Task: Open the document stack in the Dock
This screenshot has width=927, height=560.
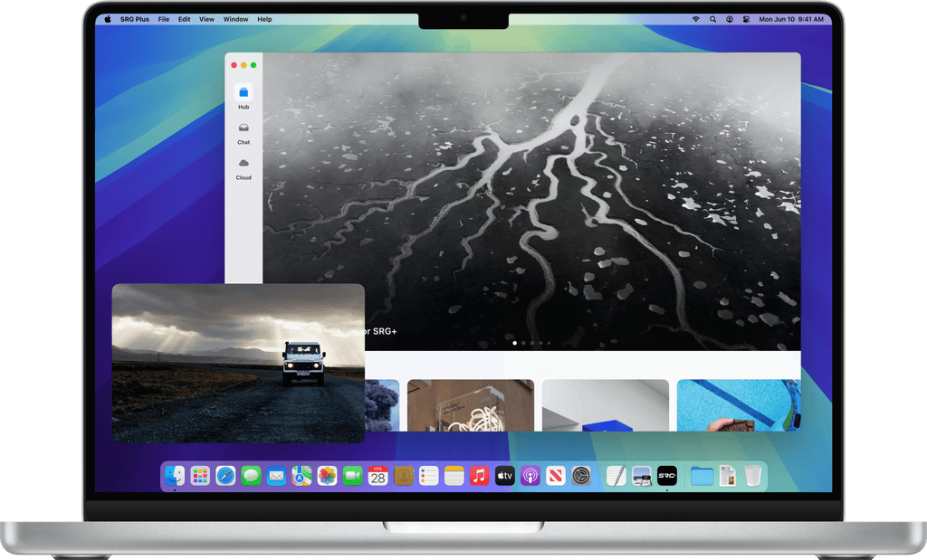Action: [727, 476]
